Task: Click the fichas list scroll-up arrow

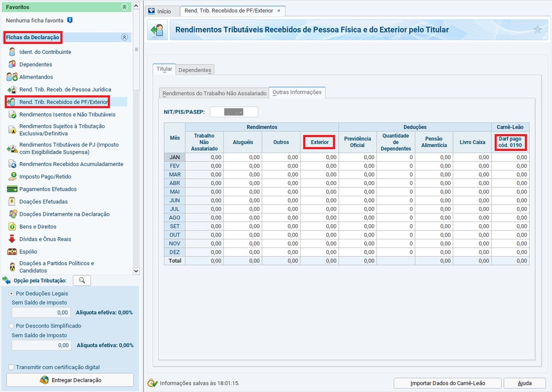Action: 136,6
